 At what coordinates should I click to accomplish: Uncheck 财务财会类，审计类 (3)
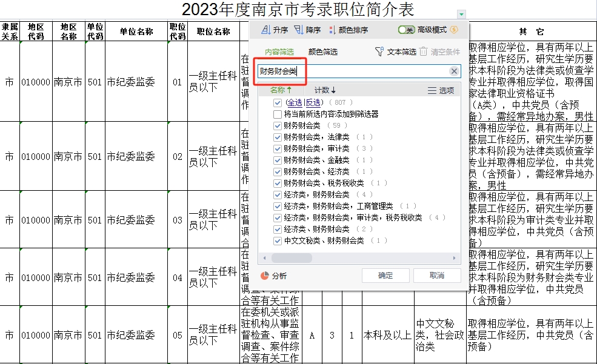(x=278, y=149)
